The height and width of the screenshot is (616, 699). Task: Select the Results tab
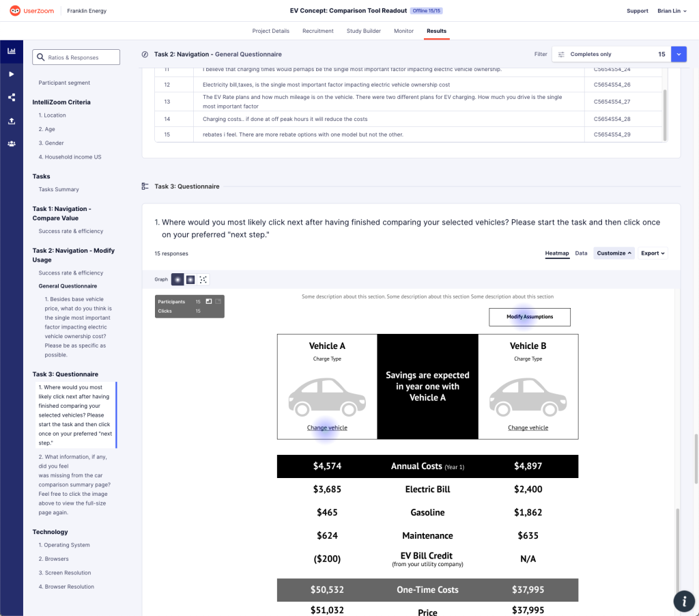[436, 31]
